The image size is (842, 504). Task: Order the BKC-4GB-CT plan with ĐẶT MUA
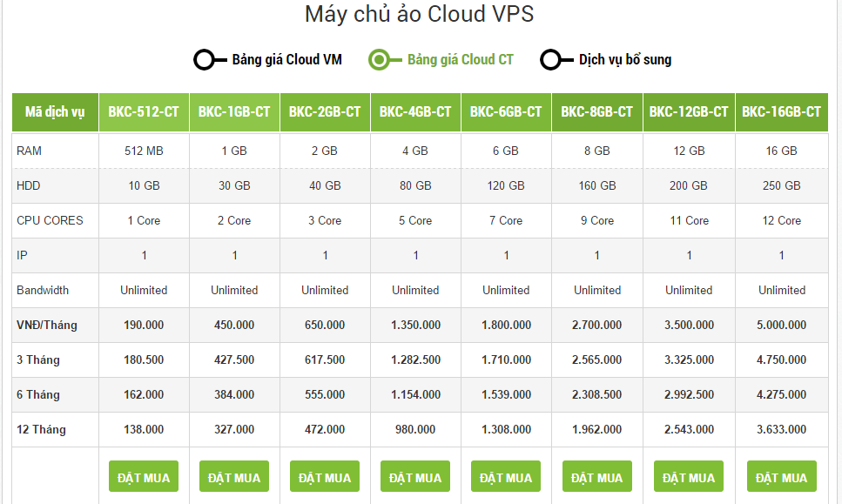tap(415, 476)
